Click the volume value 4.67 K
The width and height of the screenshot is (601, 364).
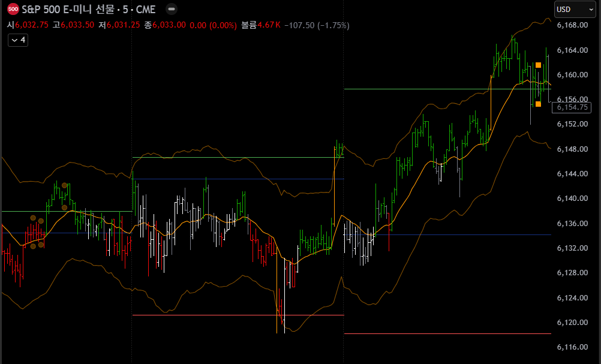point(269,25)
